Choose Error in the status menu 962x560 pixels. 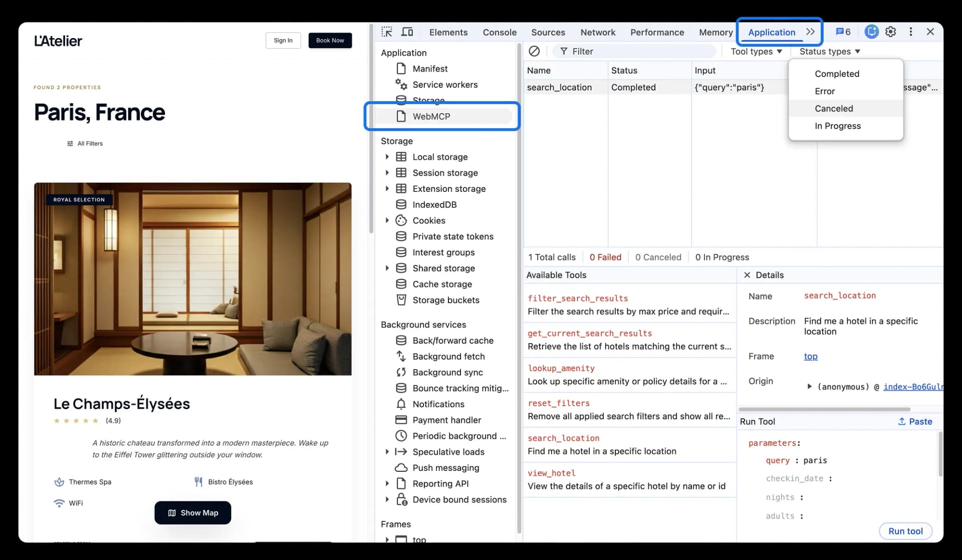tap(846, 91)
